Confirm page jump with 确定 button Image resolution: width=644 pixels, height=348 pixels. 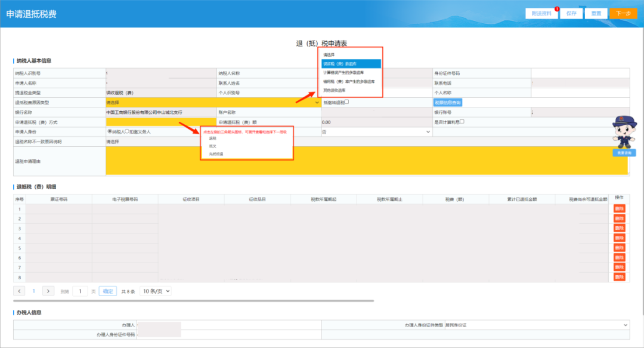[108, 291]
